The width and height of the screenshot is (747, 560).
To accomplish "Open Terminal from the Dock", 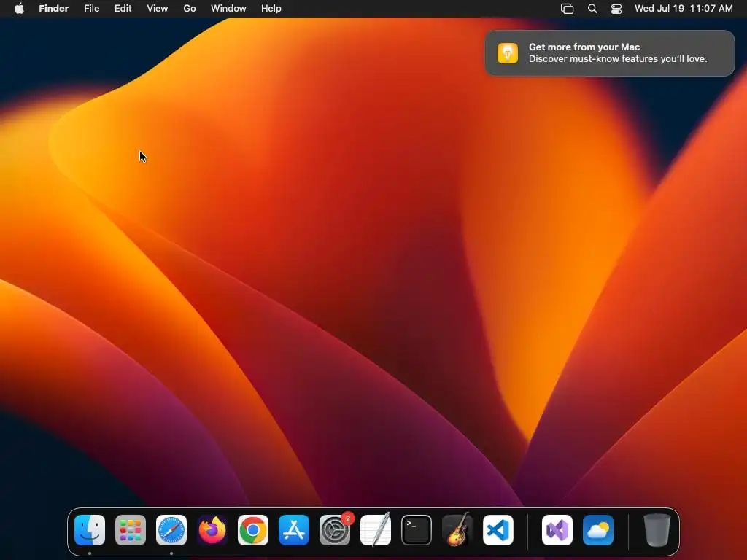I will (417, 530).
